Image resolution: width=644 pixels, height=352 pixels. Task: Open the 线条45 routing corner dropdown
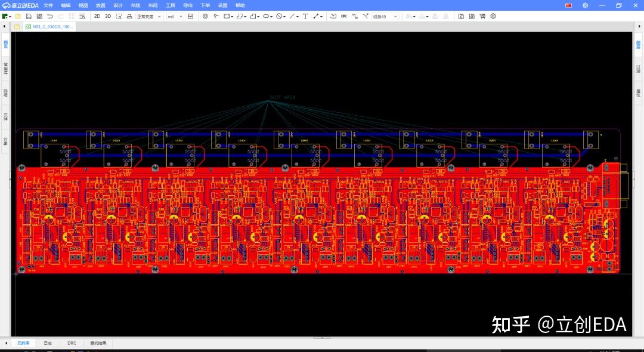click(x=385, y=17)
